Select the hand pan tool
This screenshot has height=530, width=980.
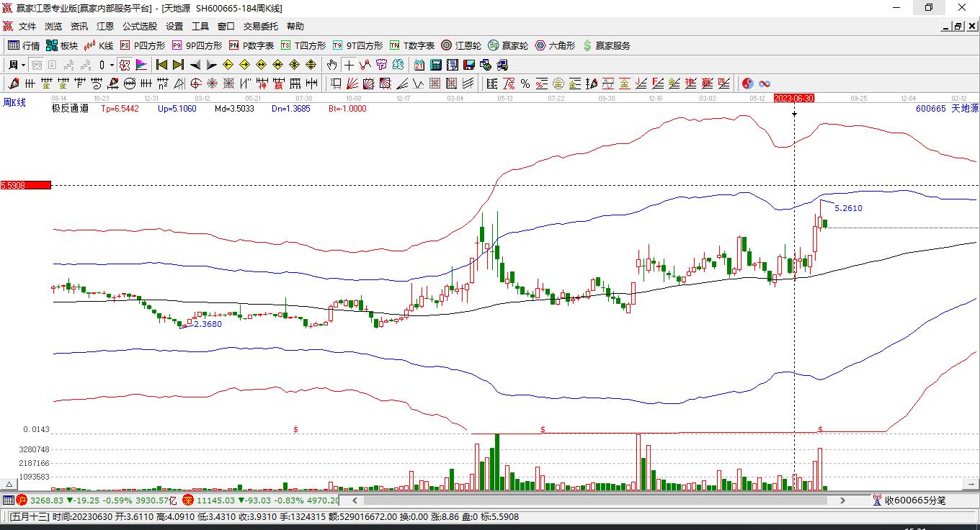point(332,65)
